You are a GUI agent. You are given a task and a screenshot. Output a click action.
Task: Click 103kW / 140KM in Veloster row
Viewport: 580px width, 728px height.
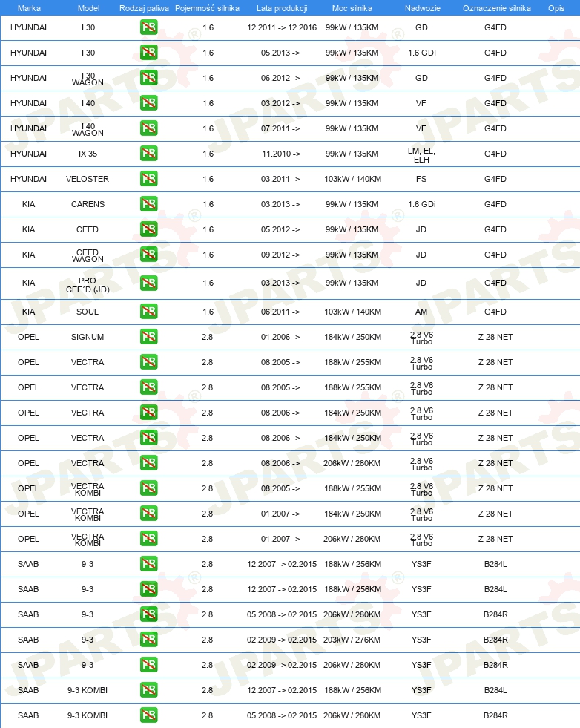(352, 179)
